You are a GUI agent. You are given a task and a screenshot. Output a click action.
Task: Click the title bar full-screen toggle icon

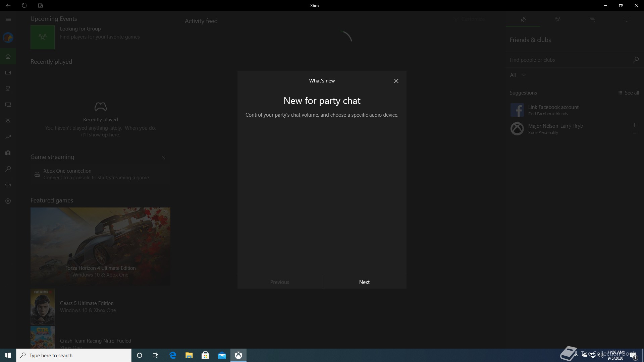click(40, 5)
